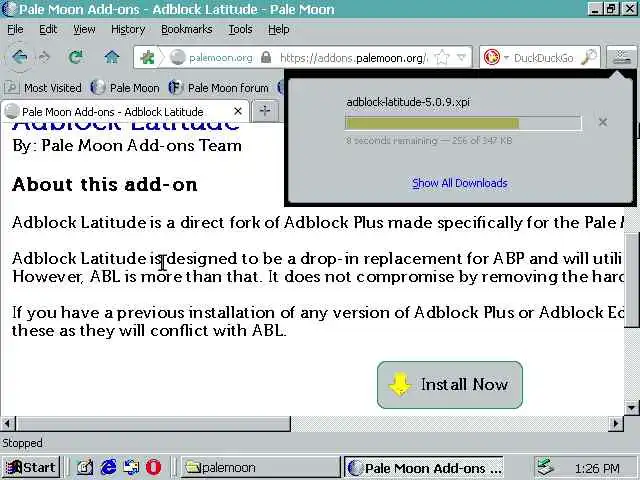Go back with the Back arrow button
This screenshot has height=480, width=640.
(x=19, y=57)
